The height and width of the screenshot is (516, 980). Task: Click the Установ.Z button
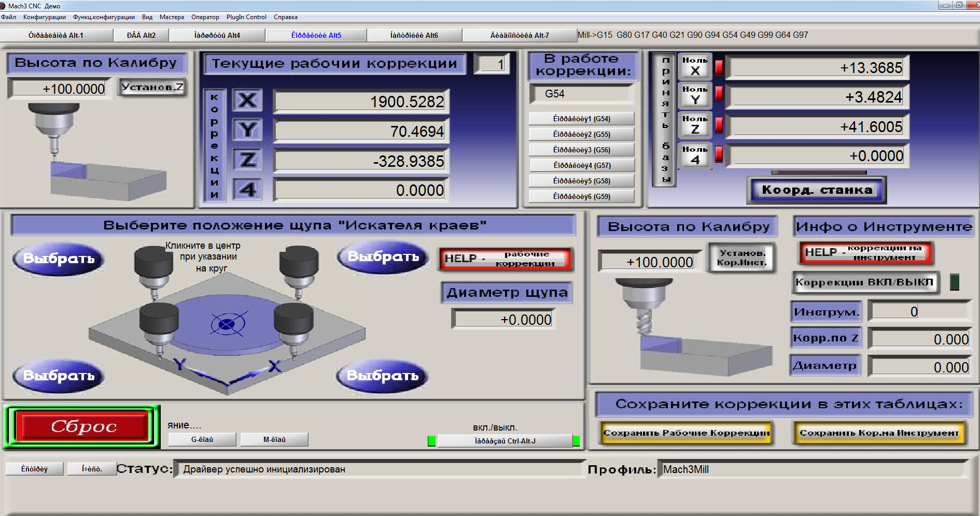pyautogui.click(x=152, y=87)
